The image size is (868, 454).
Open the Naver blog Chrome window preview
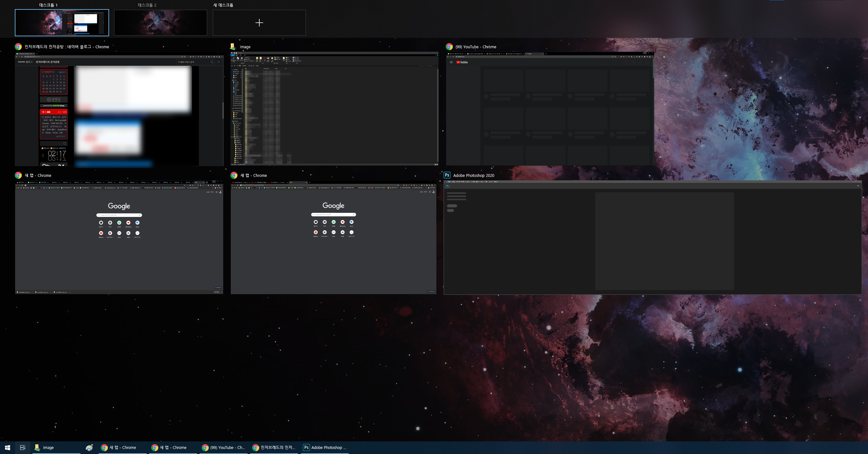pos(119,109)
